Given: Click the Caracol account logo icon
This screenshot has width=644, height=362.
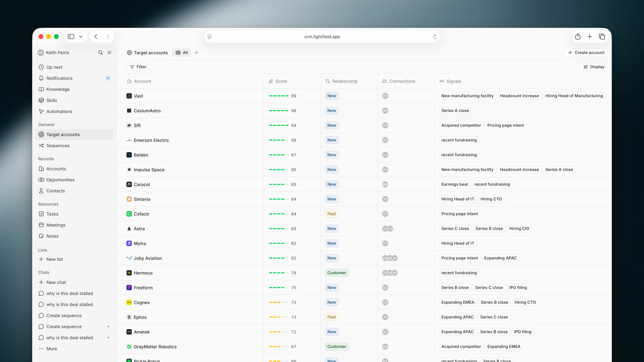Looking at the screenshot, I should click(x=129, y=184).
